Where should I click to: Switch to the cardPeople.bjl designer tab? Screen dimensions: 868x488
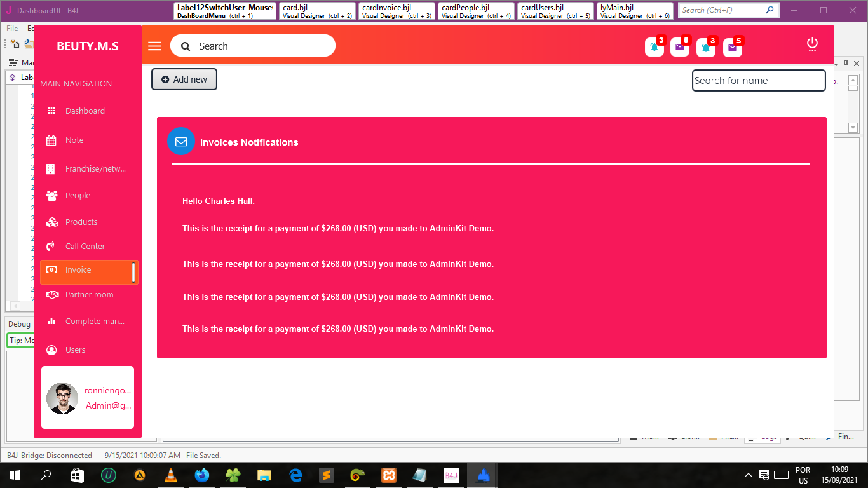[x=477, y=11]
